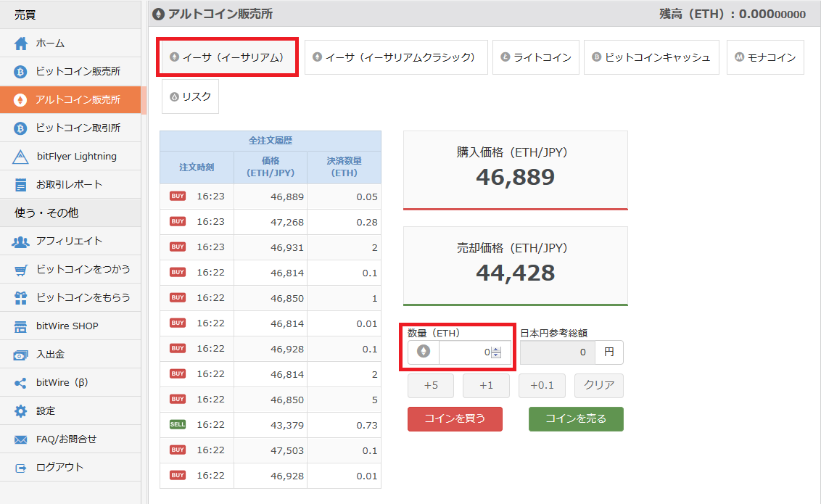Click the 決済数量 (ETH) column header
Image resolution: width=821 pixels, height=504 pixels.
[x=344, y=167]
